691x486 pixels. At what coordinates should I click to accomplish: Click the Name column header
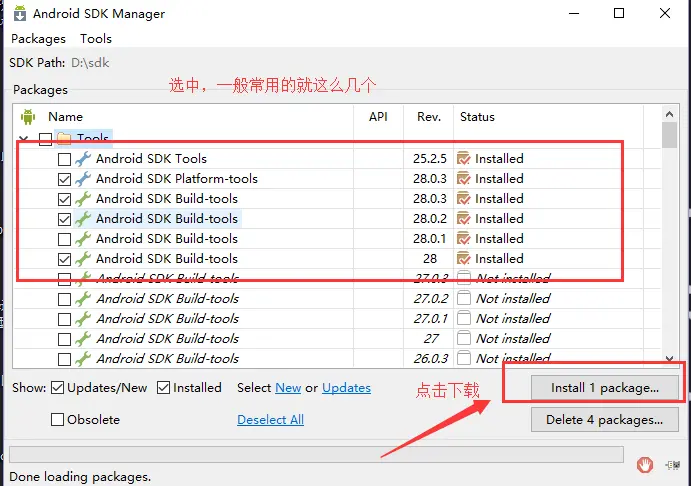click(65, 117)
